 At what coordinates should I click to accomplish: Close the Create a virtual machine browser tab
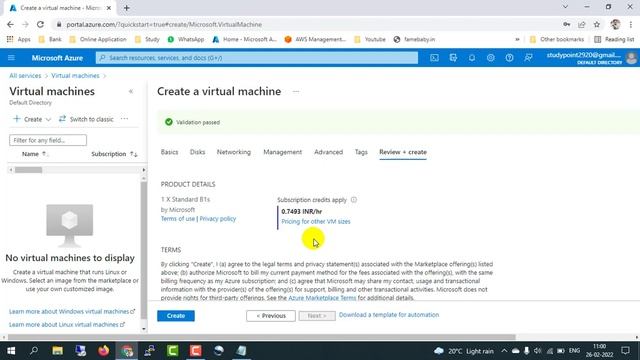tap(109, 8)
